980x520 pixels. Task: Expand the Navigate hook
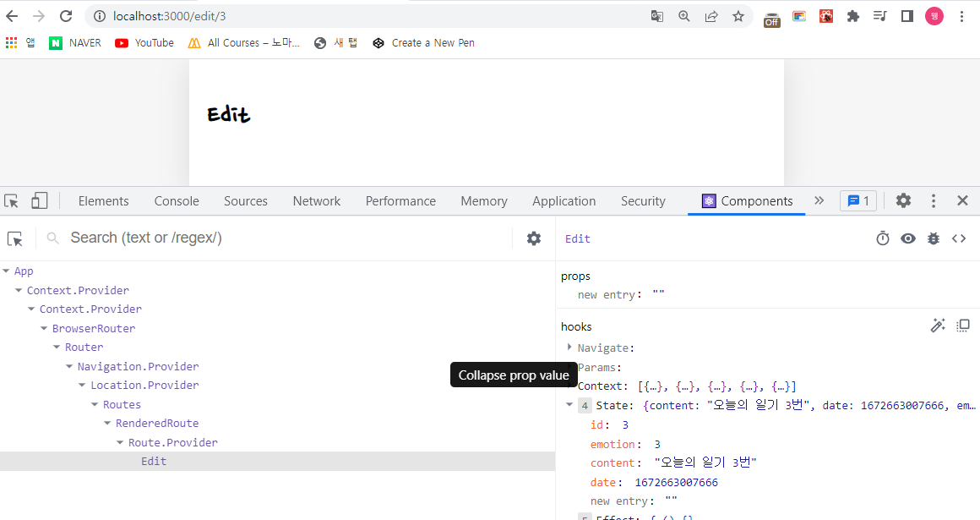tap(569, 348)
